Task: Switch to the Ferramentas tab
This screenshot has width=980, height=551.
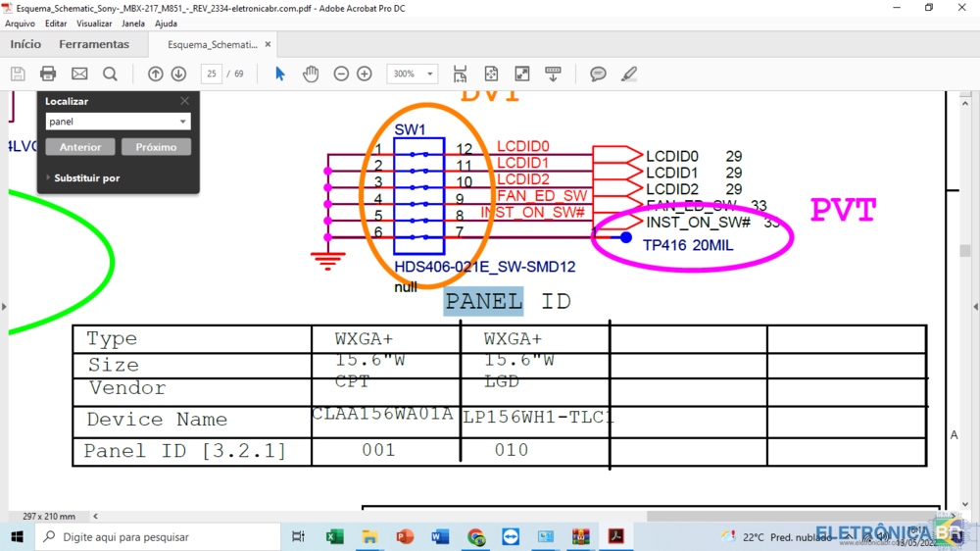Action: click(94, 44)
